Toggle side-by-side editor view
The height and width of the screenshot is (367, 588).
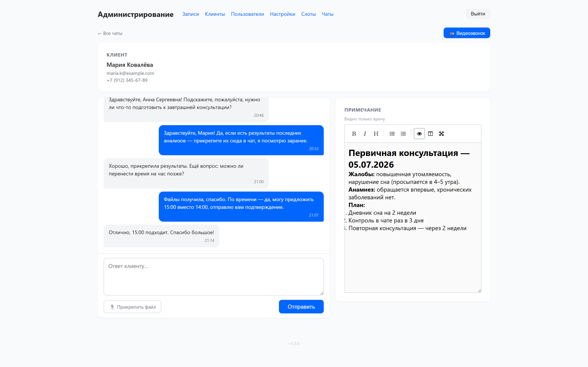click(430, 134)
